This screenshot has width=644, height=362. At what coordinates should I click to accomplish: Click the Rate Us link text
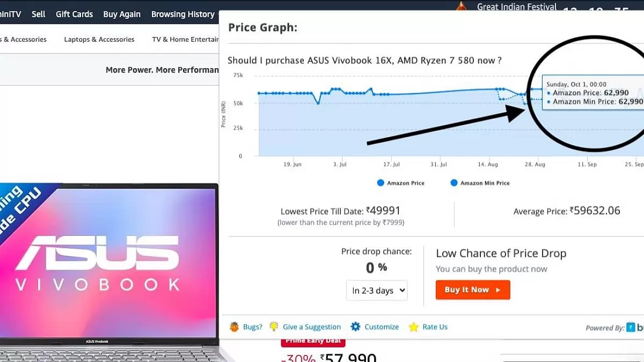pos(435,327)
